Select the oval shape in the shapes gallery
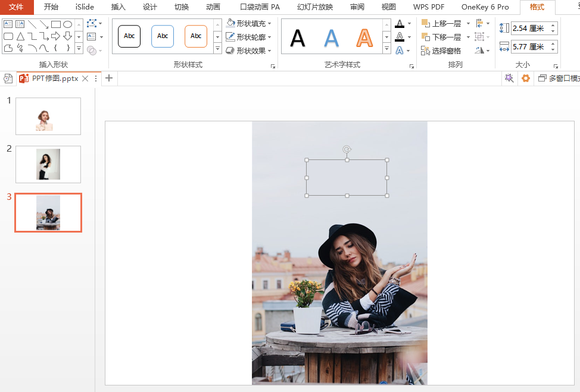Image resolution: width=580 pixels, height=392 pixels. coord(68,24)
